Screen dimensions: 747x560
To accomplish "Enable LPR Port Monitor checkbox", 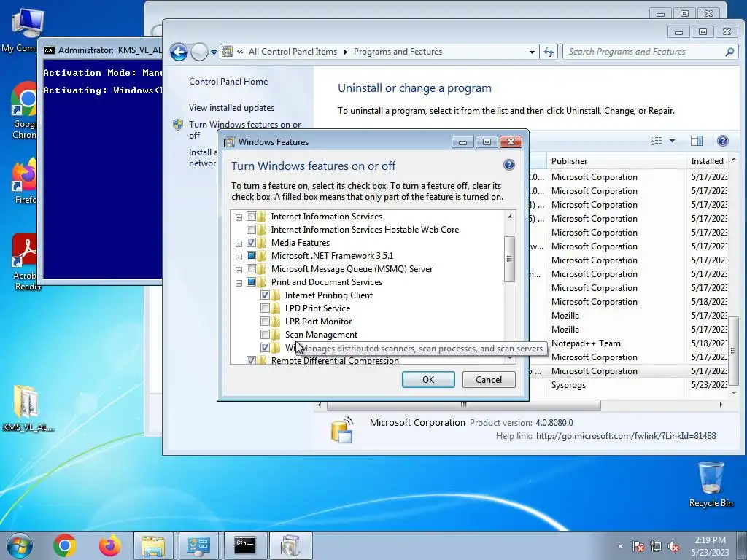I will [265, 322].
